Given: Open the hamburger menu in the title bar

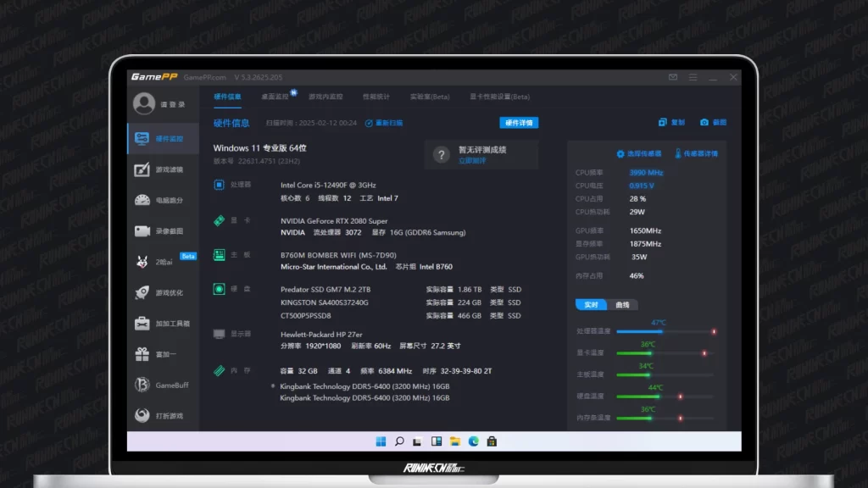Looking at the screenshot, I should [x=693, y=77].
